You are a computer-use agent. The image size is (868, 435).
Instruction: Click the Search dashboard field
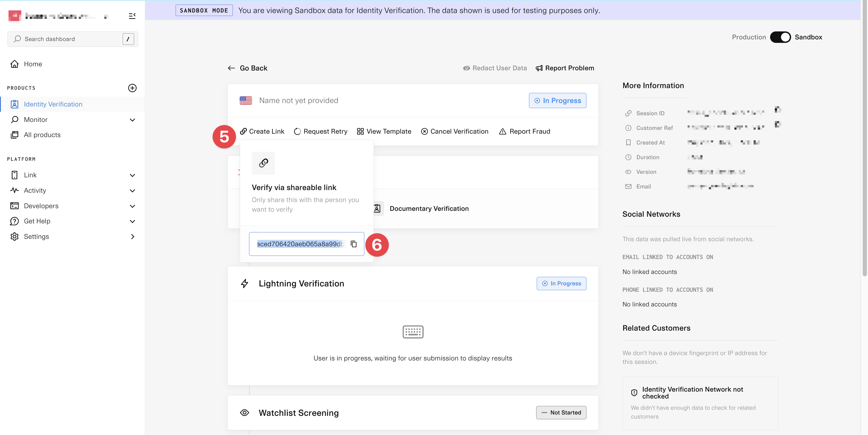(x=67, y=39)
